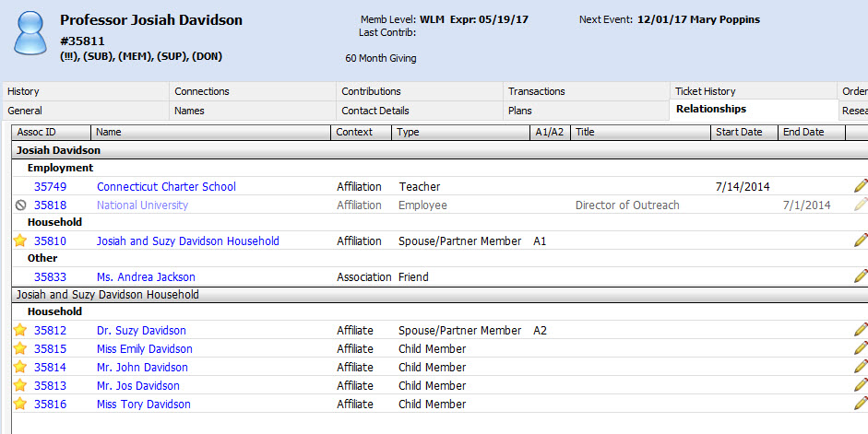Click the star icon next to Mr. John Davidson
Viewport: 868px width, 434px height.
tap(20, 367)
